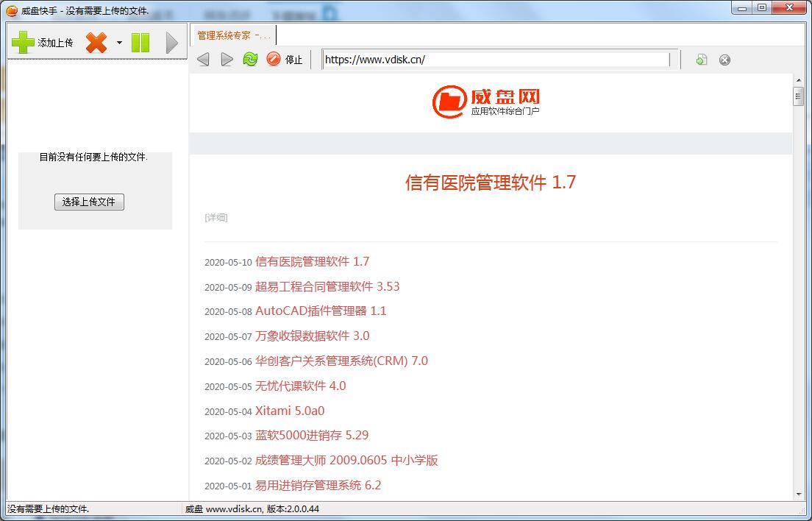Click the 威盘网 logo at page top
The height and width of the screenshot is (521, 812).
486,102
